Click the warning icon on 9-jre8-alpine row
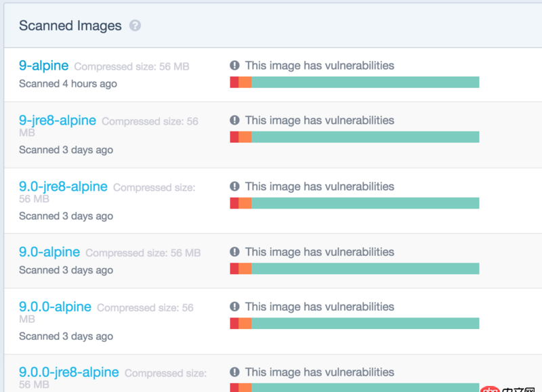The image size is (542, 392). pos(234,120)
